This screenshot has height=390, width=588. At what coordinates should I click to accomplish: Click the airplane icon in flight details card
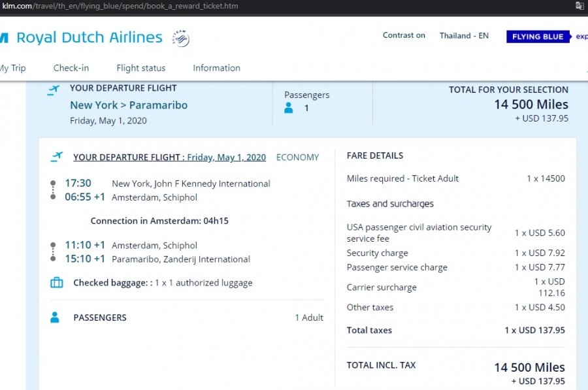pyautogui.click(x=57, y=157)
